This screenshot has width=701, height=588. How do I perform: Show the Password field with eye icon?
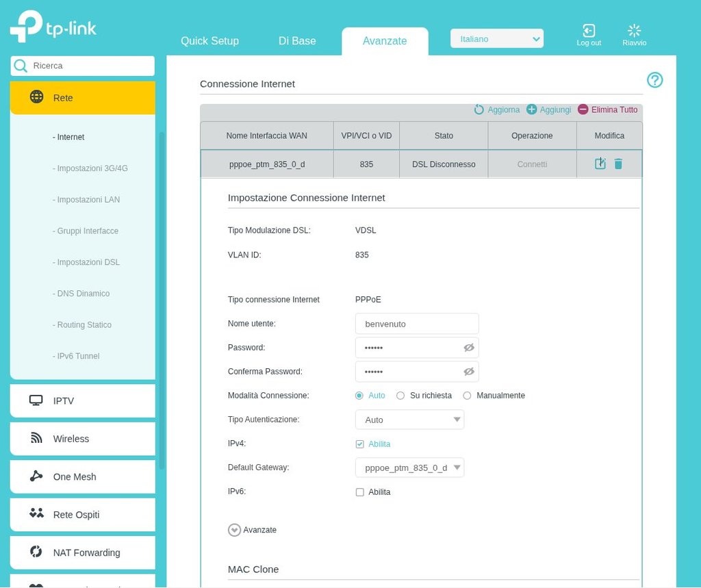tap(468, 348)
